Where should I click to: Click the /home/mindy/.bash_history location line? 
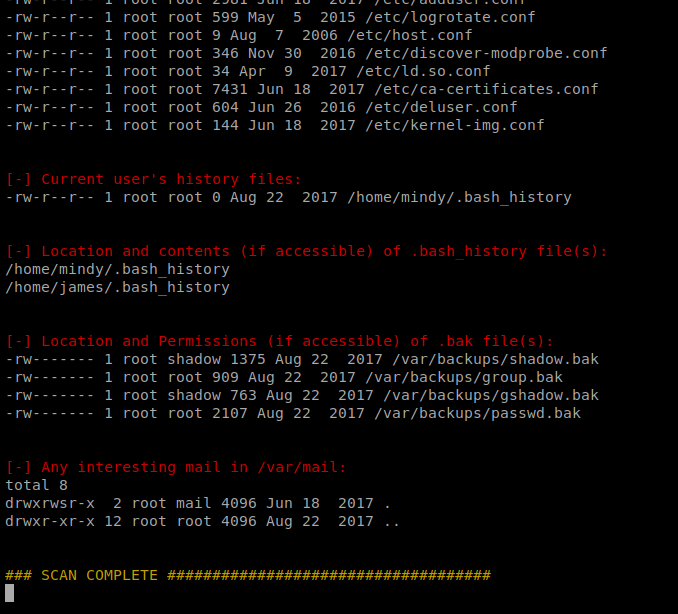point(117,269)
